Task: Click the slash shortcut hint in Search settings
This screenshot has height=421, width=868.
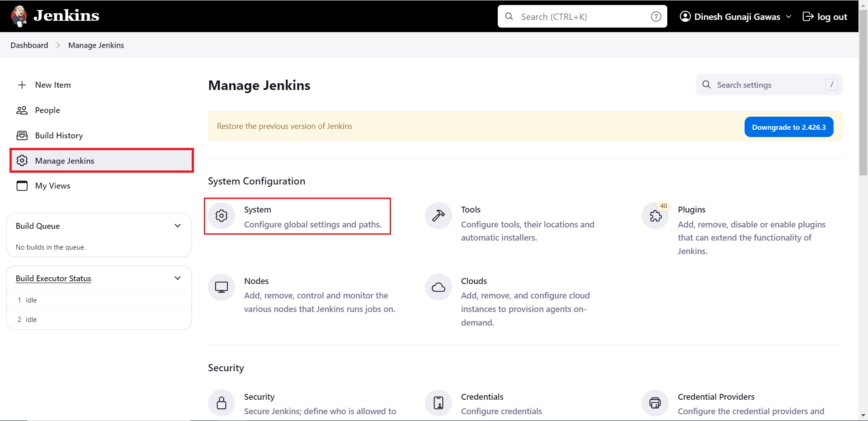Action: coord(832,85)
